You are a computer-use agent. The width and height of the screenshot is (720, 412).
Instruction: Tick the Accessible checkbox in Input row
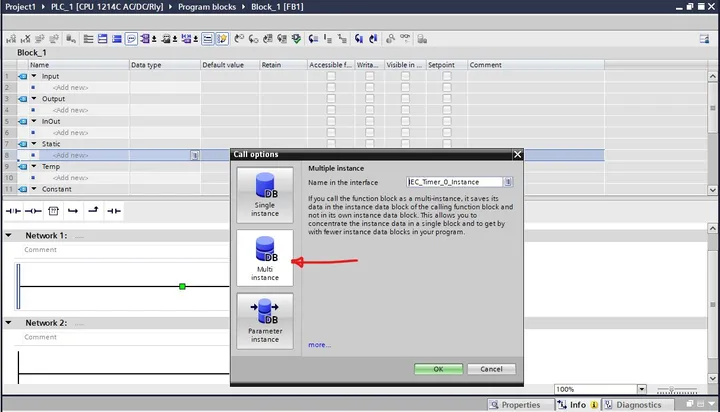(331, 76)
